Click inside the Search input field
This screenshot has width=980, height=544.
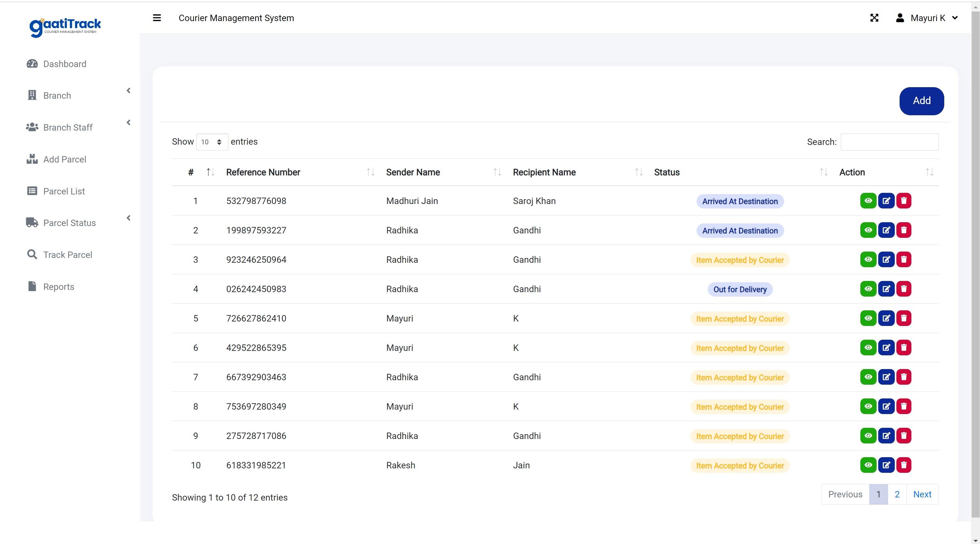pos(889,142)
